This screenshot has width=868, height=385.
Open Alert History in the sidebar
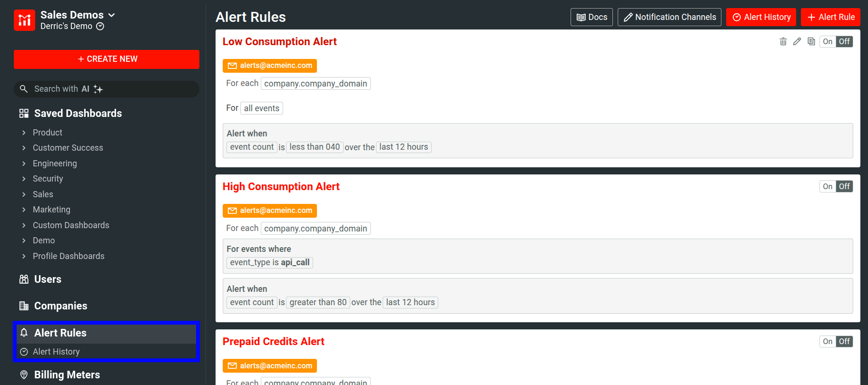56,352
